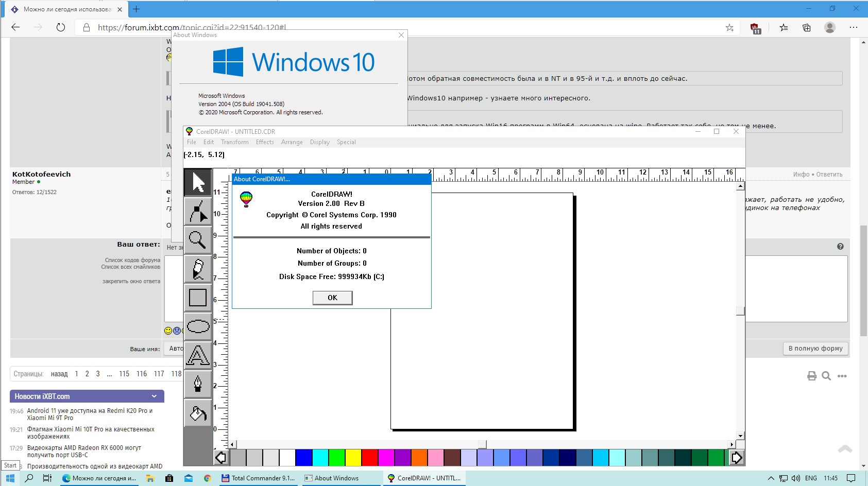Open the Outline pen tool
Viewport: 868px width, 486px height.
(198, 384)
